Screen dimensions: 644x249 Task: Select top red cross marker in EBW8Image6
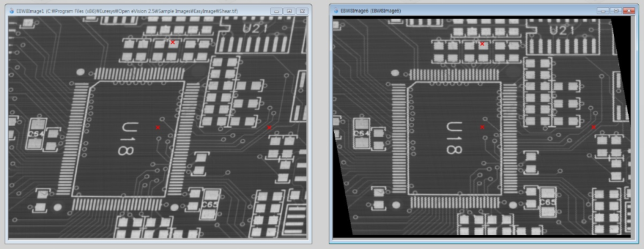[x=482, y=43]
